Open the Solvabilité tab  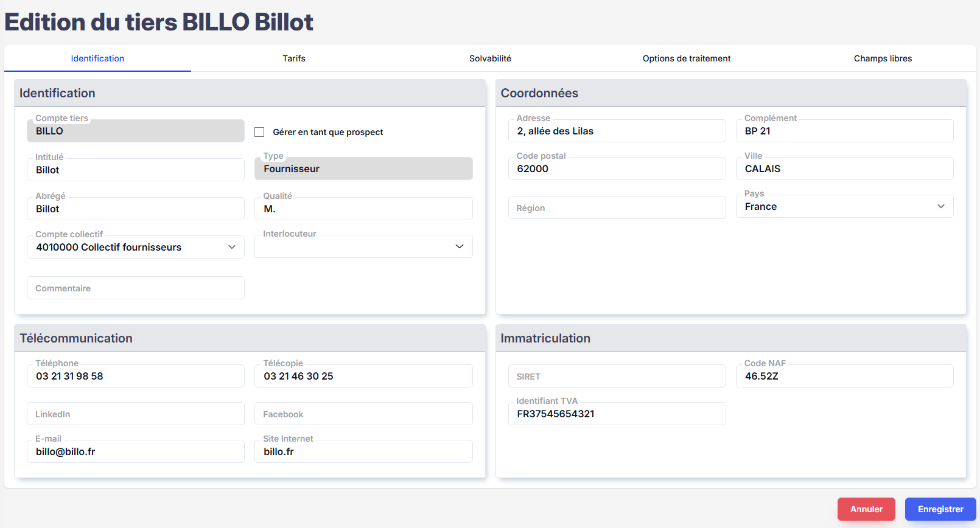490,58
